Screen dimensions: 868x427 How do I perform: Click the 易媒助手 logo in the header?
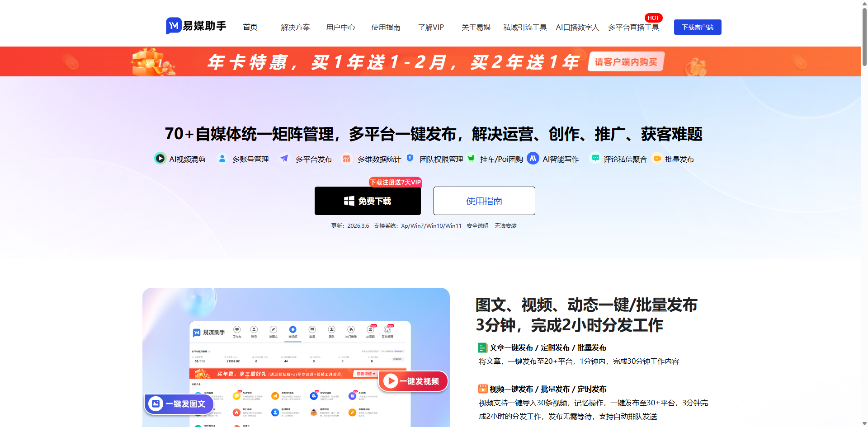click(196, 26)
